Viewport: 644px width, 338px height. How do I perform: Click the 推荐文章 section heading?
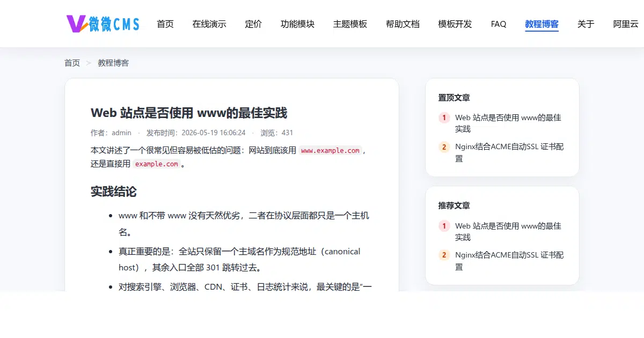[x=454, y=205]
